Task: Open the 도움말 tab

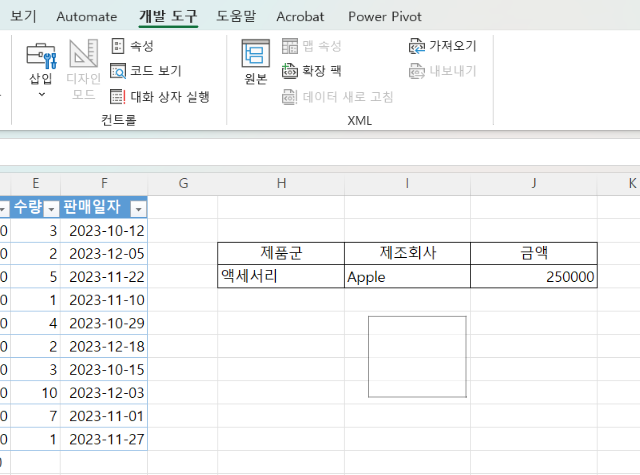Action: coord(236,16)
